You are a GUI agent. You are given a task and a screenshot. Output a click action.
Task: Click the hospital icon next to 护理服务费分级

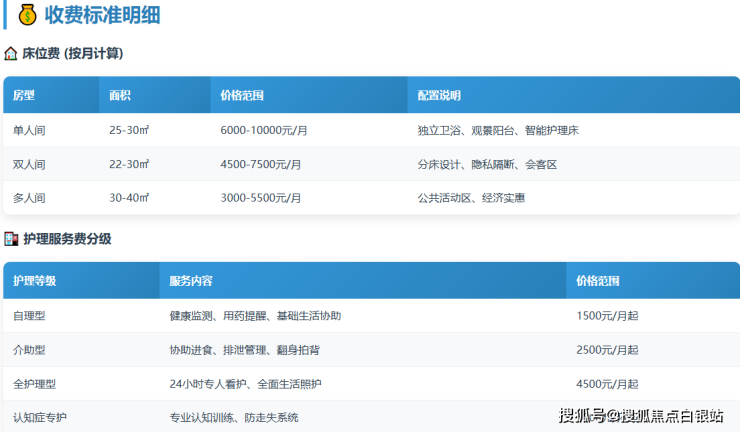(x=11, y=239)
